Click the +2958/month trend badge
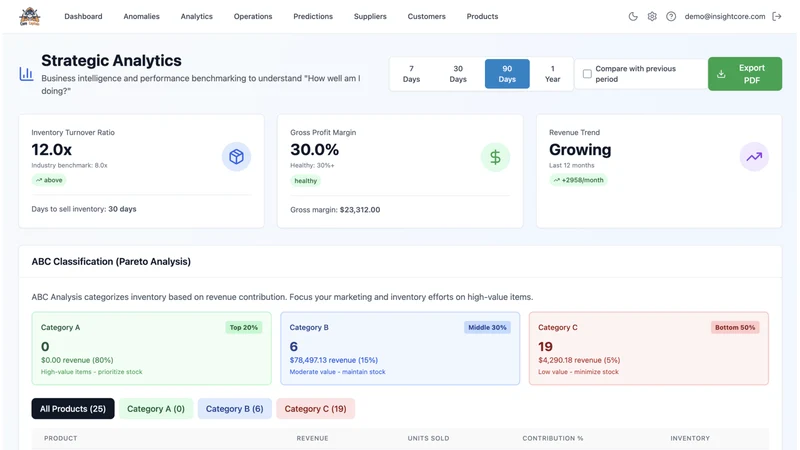 tap(578, 180)
